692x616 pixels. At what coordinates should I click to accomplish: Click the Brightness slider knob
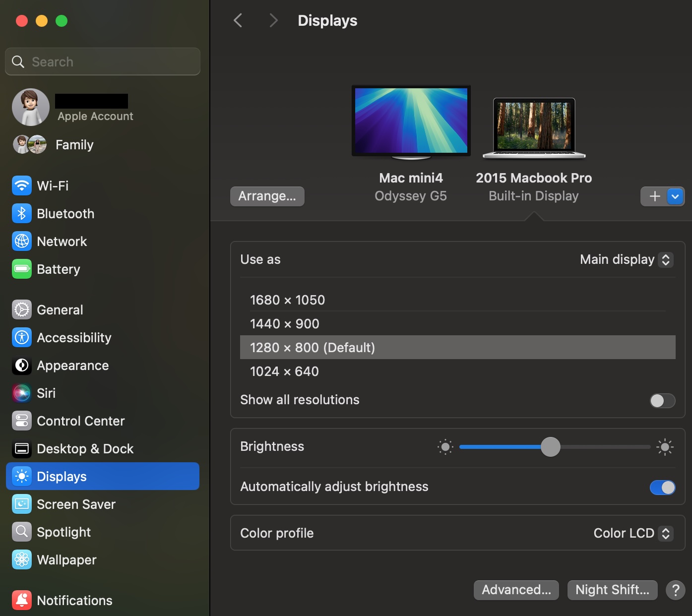point(550,447)
